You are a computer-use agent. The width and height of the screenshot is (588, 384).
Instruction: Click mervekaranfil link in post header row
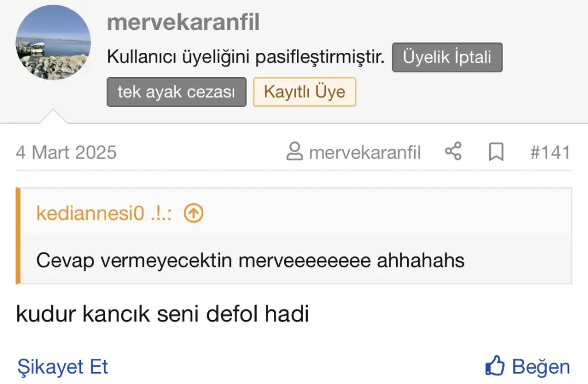[x=365, y=152]
